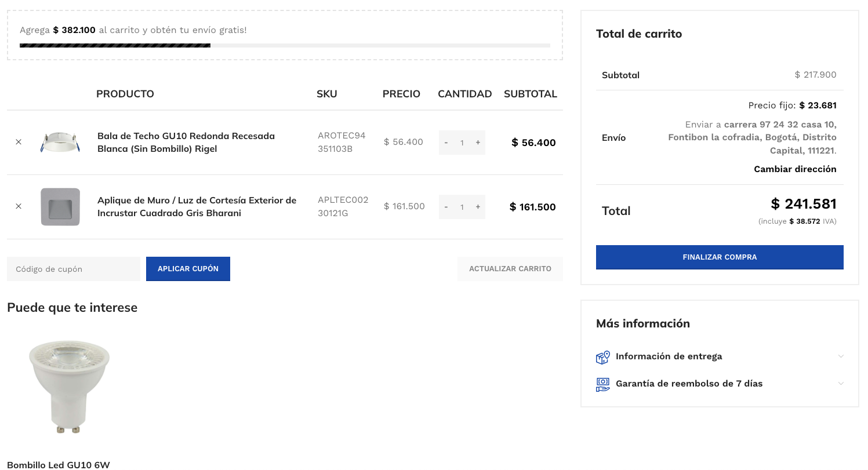
Task: Click the free shipping progress bar
Action: click(285, 45)
